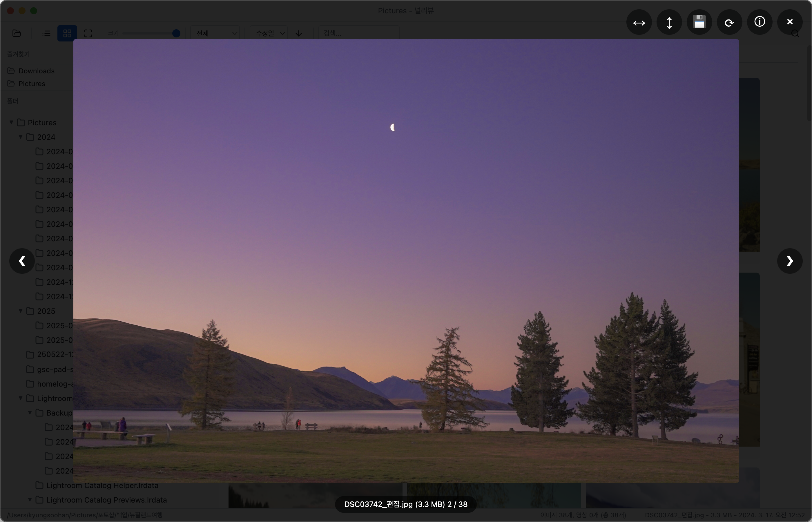Adjust the 크기 thumbnail size slider
The height and width of the screenshot is (522, 812).
176,33
